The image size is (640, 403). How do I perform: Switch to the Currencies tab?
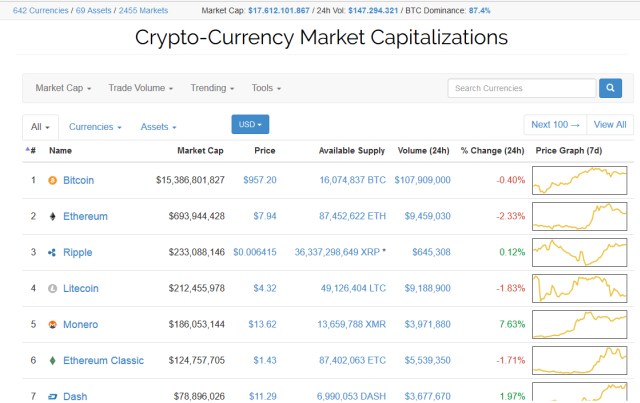pos(95,127)
